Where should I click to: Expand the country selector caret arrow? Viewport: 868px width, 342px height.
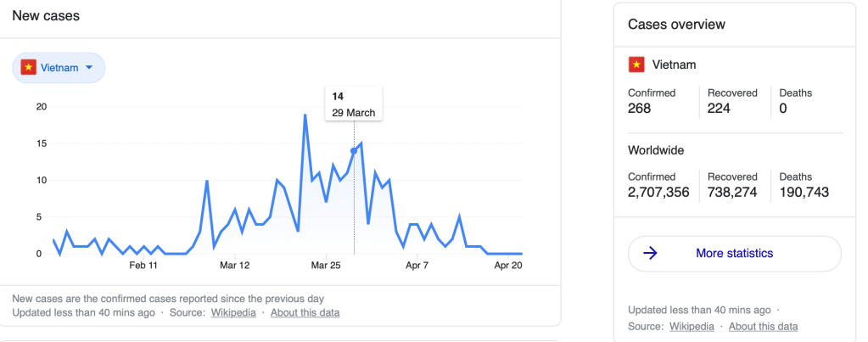(x=89, y=68)
